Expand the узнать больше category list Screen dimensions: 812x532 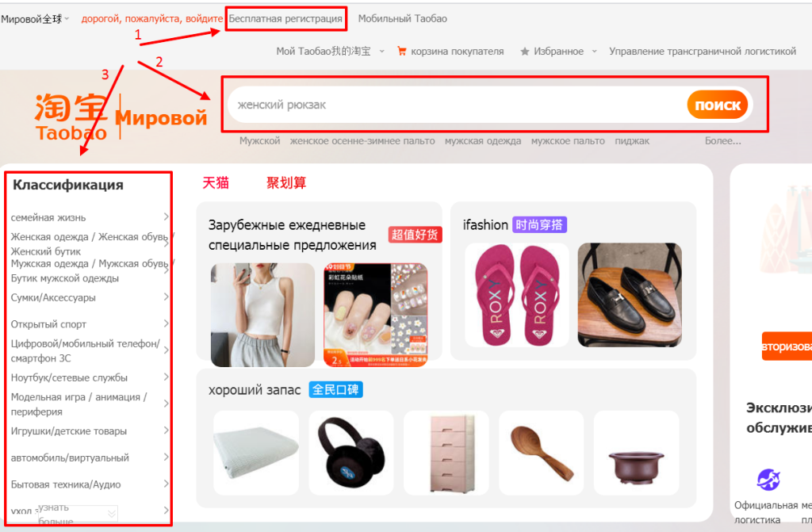tap(78, 514)
